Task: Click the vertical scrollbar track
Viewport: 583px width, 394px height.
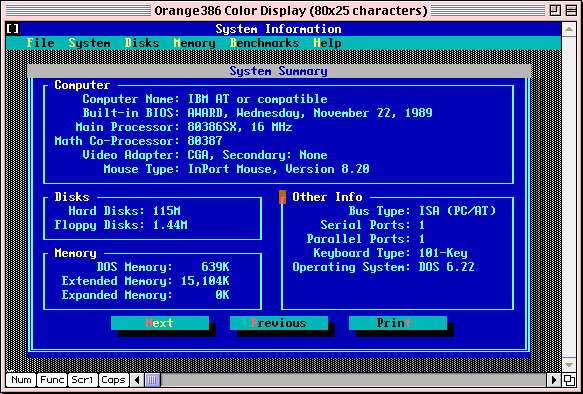Action: click(x=569, y=197)
